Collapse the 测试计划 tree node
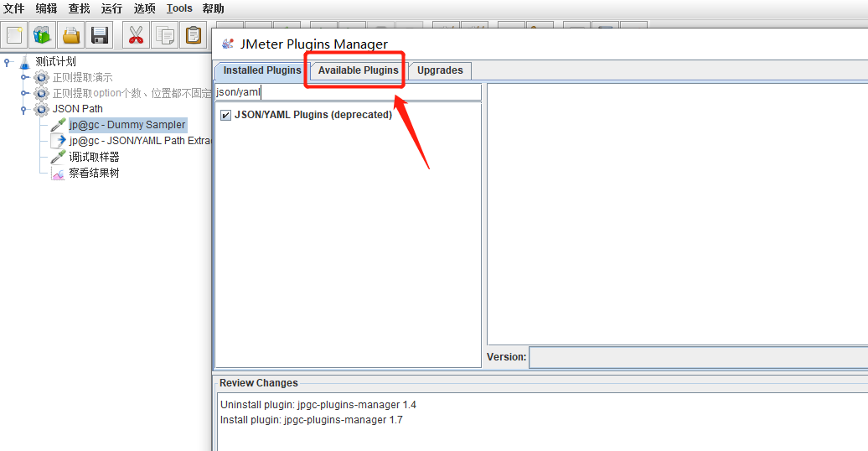 pyautogui.click(x=8, y=61)
